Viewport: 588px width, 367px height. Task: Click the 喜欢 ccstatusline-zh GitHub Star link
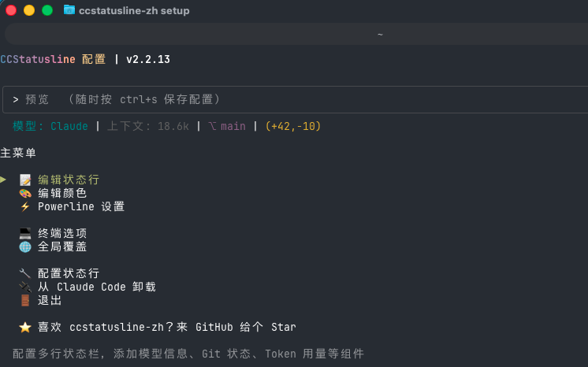coord(167,328)
